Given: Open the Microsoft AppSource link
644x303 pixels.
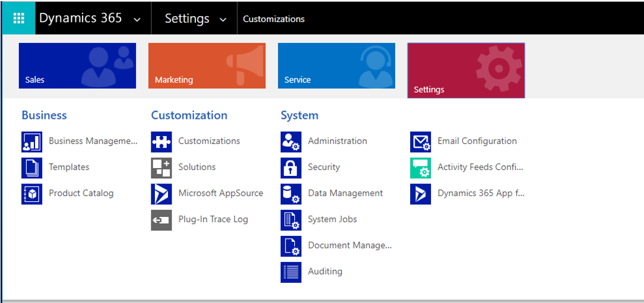Looking at the screenshot, I should click(221, 193).
